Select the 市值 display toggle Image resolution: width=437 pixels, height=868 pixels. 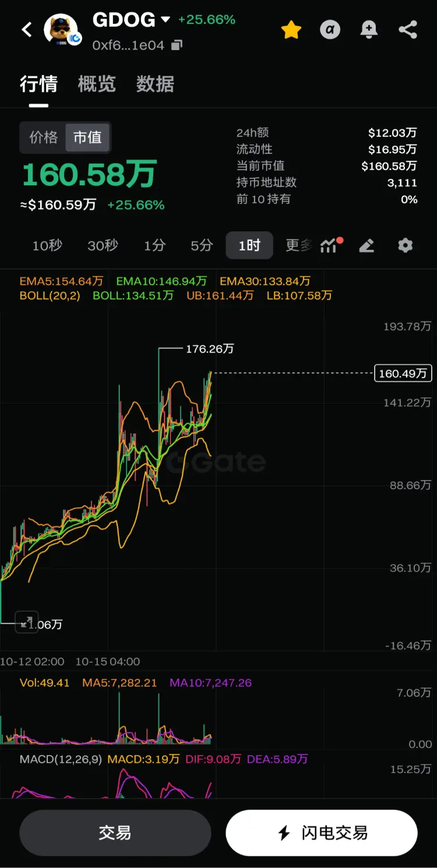click(x=87, y=137)
